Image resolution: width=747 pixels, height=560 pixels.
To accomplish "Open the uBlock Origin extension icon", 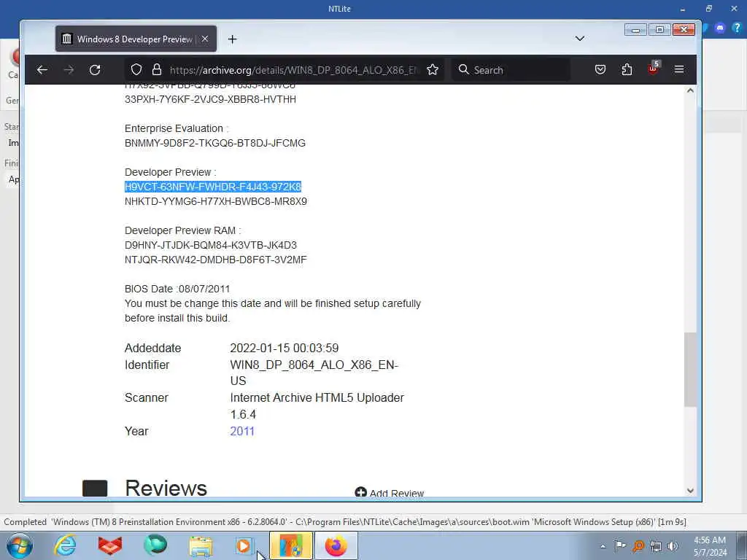I will (653, 69).
